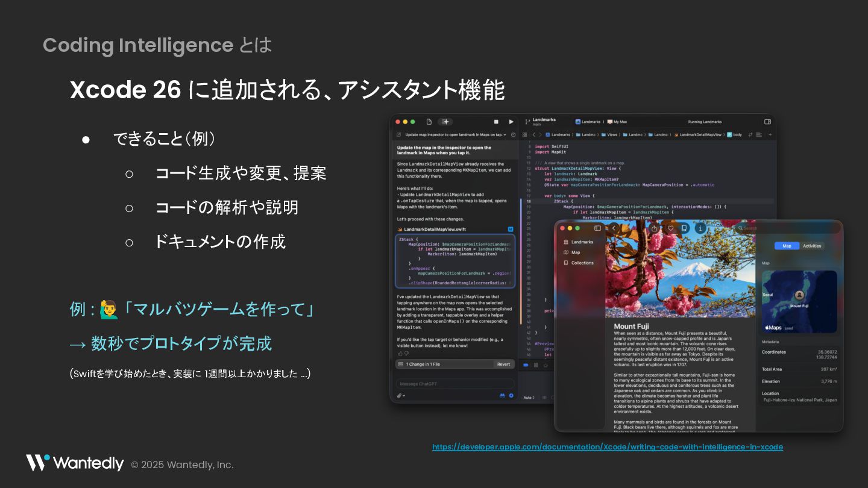
Task: Toggle Xcode inspector panel icon at top right
Action: click(767, 122)
